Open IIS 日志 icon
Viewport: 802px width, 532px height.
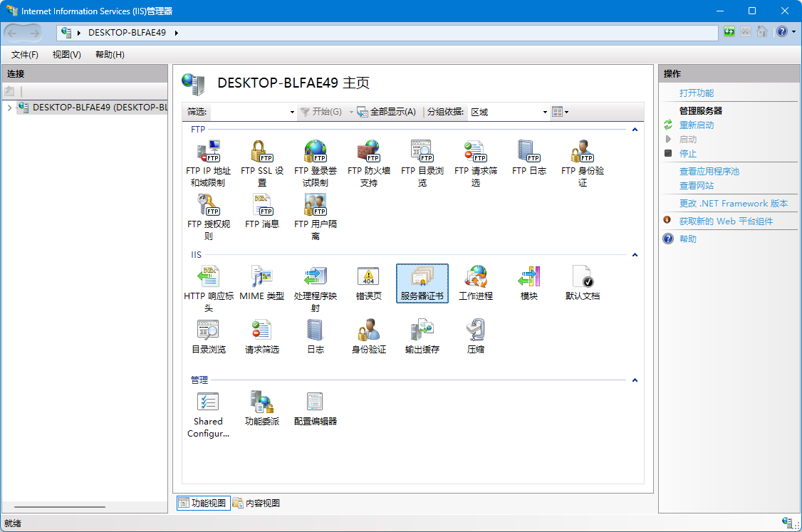pos(315,337)
